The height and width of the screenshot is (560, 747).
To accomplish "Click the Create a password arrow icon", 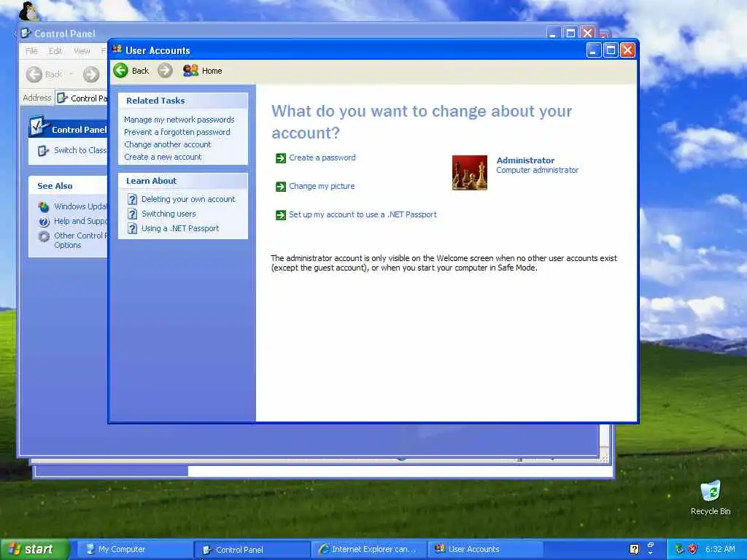I will click(x=281, y=158).
